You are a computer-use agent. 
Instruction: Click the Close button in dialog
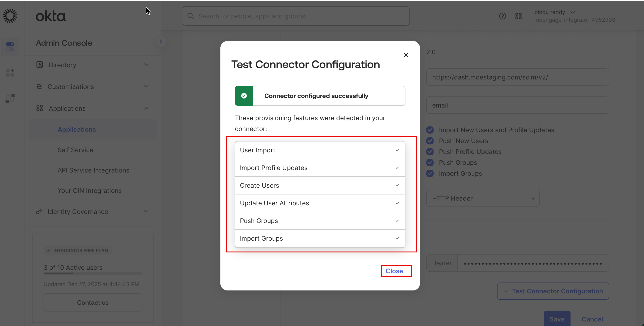click(x=394, y=271)
